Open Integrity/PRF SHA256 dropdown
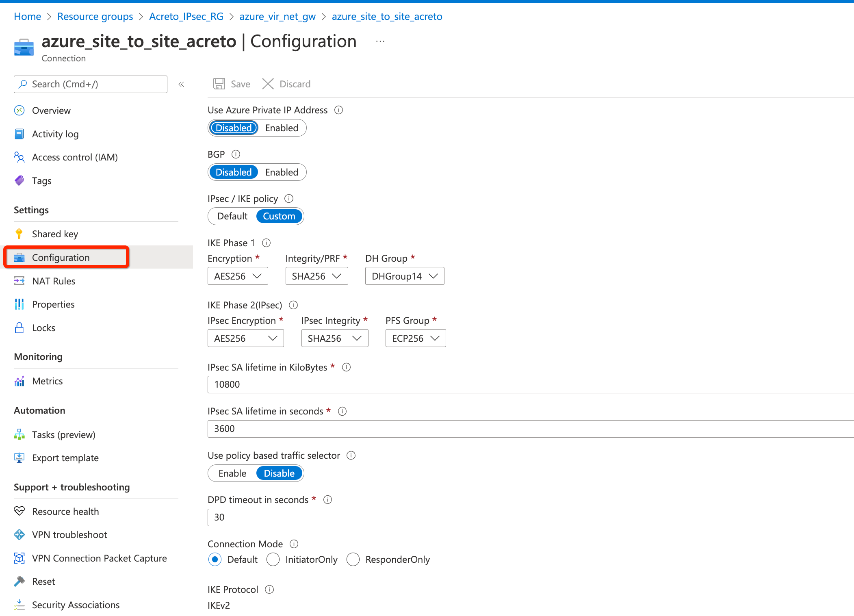Viewport: 854px width, 616px height. [x=316, y=276]
